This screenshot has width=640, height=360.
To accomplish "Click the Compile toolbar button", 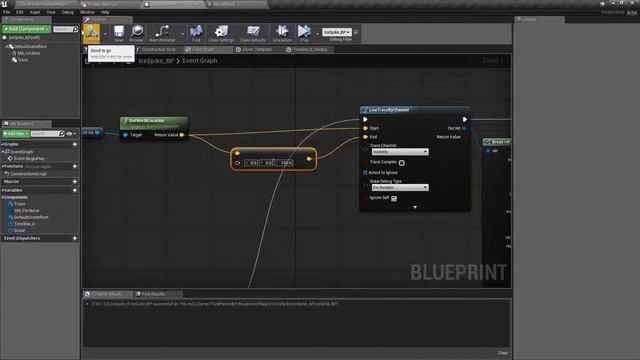I will [x=91, y=33].
